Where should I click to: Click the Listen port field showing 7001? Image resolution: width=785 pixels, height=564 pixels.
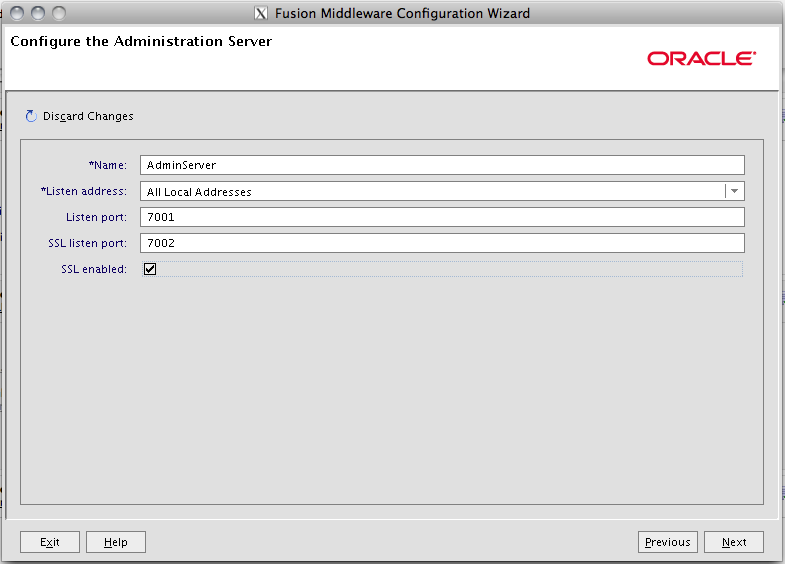point(442,217)
